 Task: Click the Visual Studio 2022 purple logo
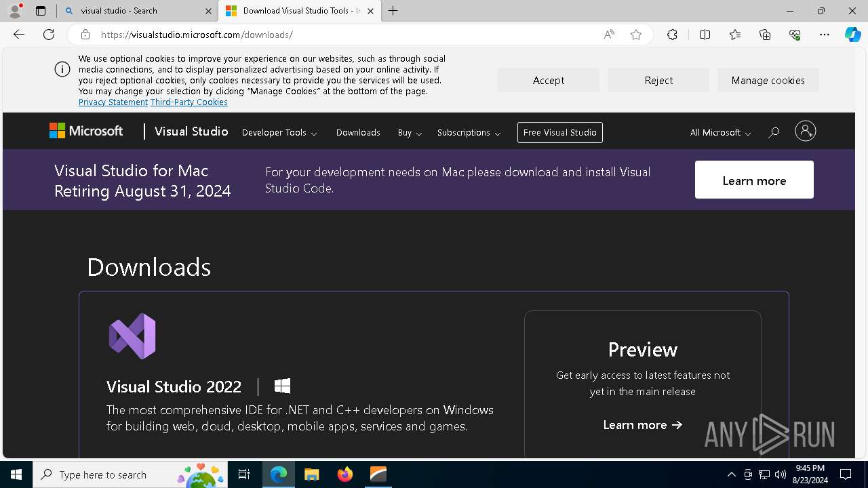[132, 336]
